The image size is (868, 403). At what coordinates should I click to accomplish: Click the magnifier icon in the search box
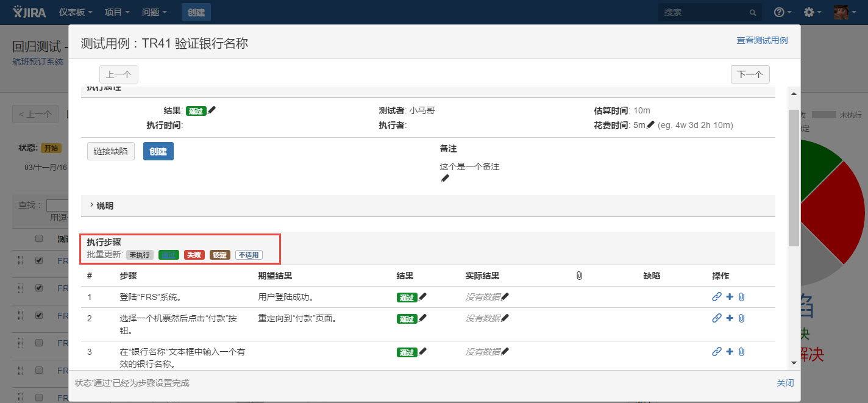(x=753, y=12)
